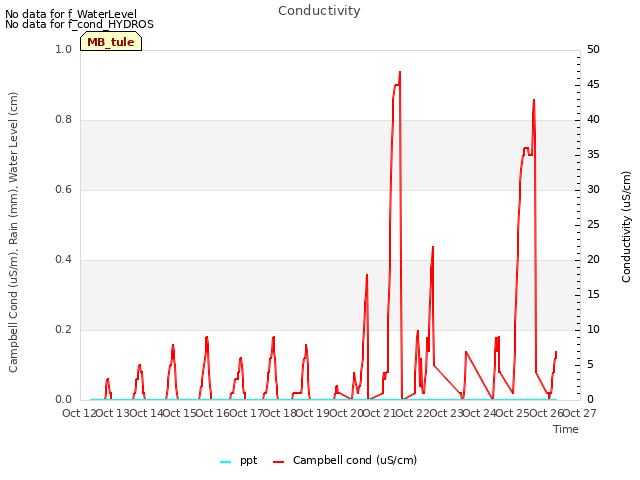Image resolution: width=640 pixels, height=480 pixels.
Task: Click the MB_tule site label
Action: coord(111,42)
